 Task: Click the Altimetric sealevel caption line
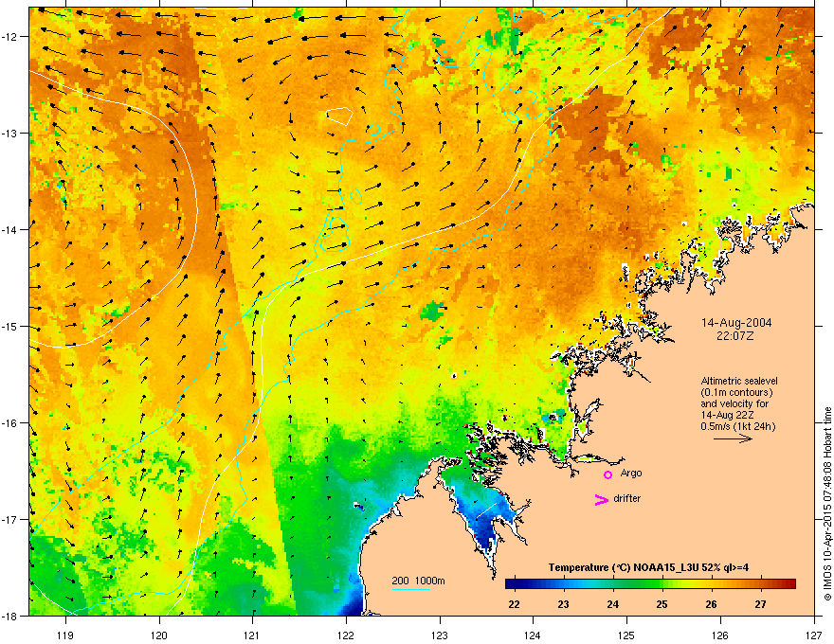pos(739,381)
